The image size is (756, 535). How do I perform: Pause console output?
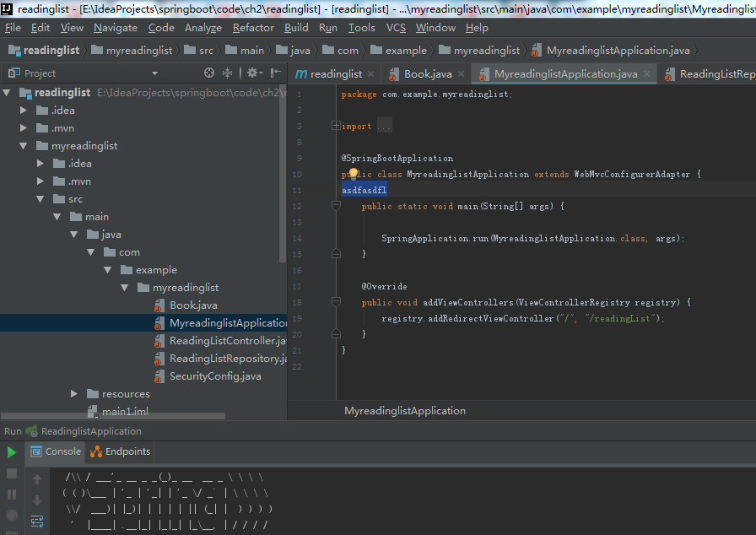click(12, 494)
